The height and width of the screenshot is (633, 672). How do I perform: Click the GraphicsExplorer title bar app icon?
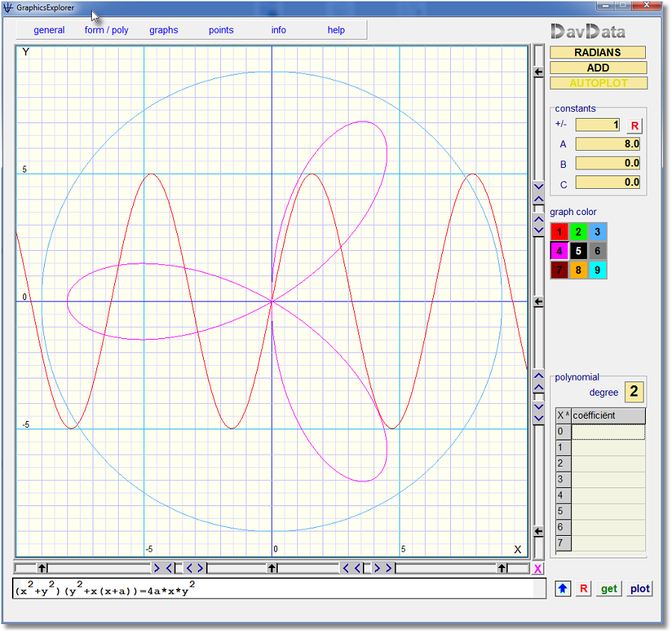(x=8, y=7)
